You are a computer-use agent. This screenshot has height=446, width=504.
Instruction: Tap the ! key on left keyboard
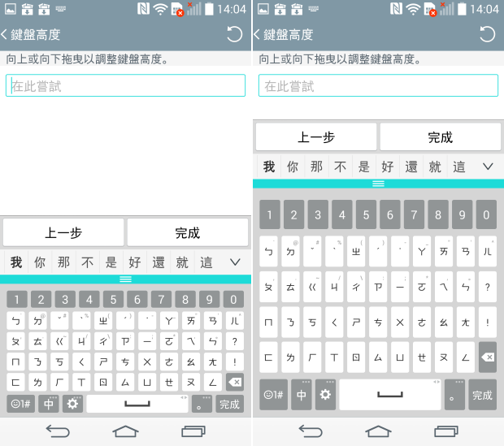click(235, 362)
